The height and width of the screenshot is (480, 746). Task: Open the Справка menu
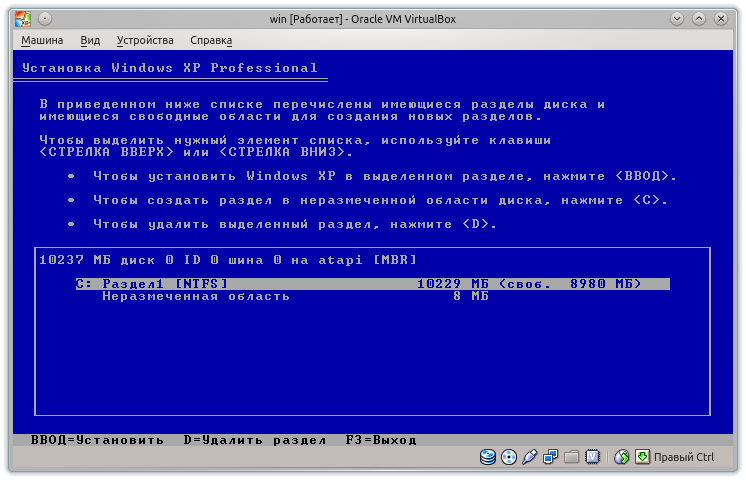[x=211, y=40]
